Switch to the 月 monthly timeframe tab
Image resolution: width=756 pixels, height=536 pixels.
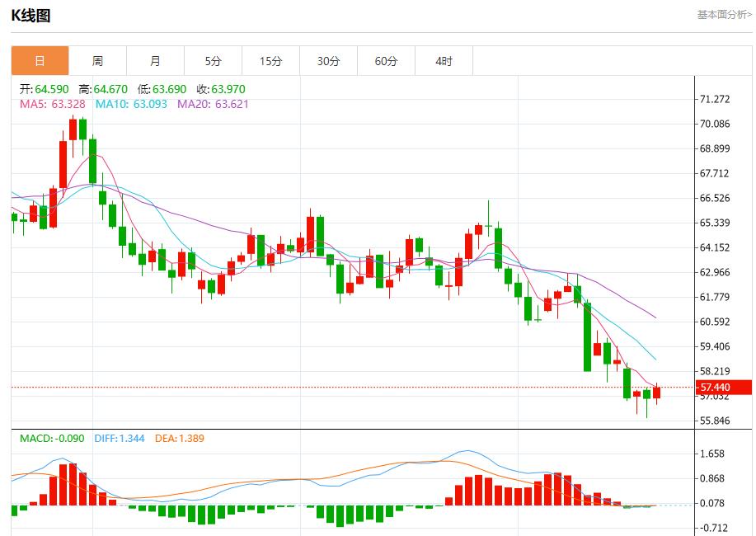tap(154, 60)
